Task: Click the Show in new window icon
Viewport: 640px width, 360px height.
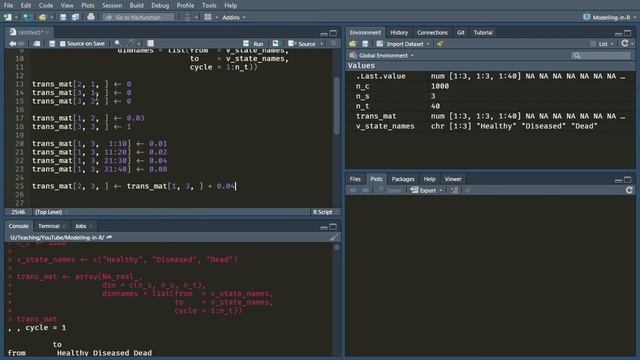Action: [x=36, y=43]
